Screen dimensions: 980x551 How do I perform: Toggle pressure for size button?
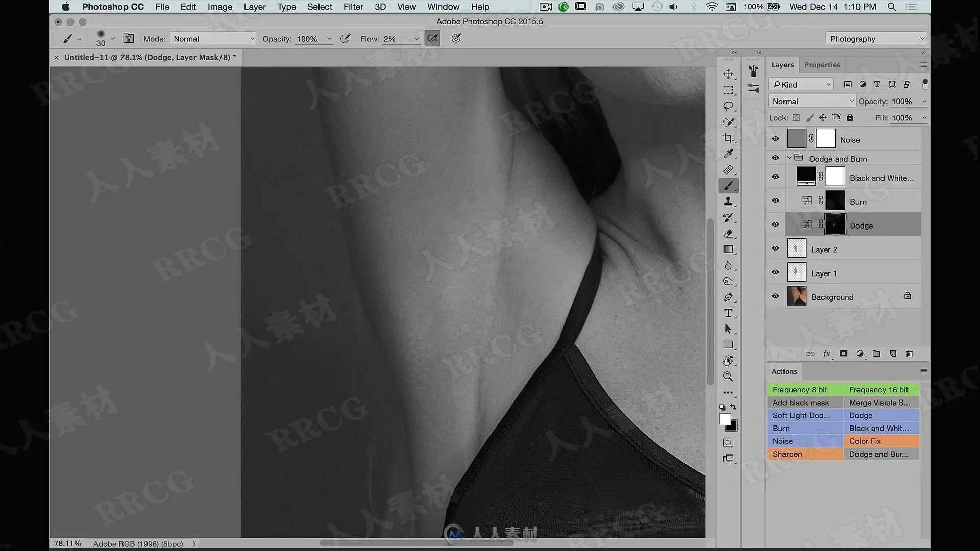click(x=456, y=38)
